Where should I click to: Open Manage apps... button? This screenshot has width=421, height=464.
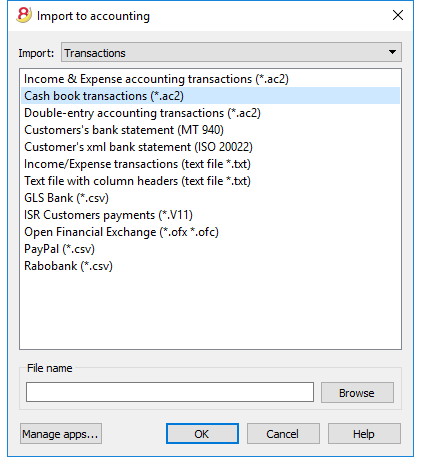[x=61, y=434]
